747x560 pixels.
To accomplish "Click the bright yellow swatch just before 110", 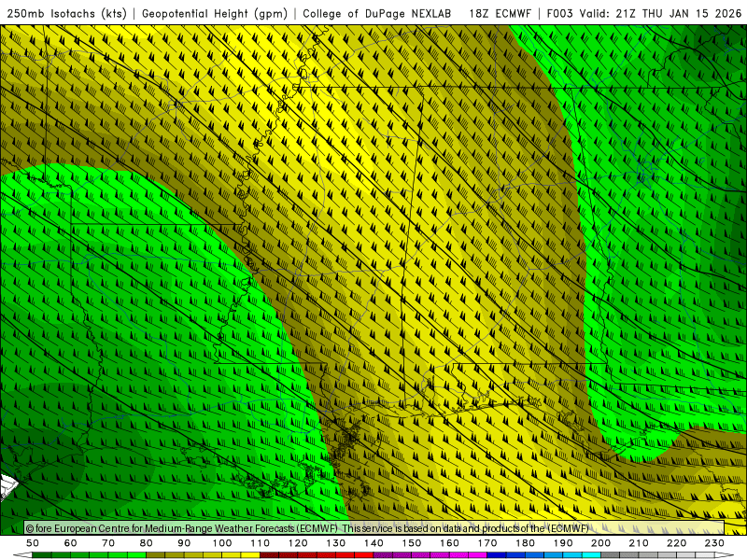I will (250, 555).
